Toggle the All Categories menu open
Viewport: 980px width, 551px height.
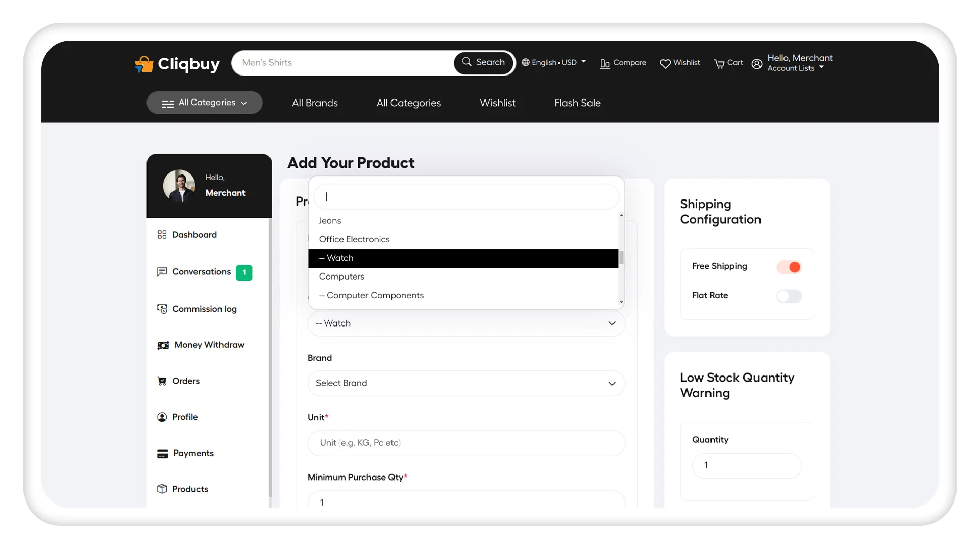[203, 102]
